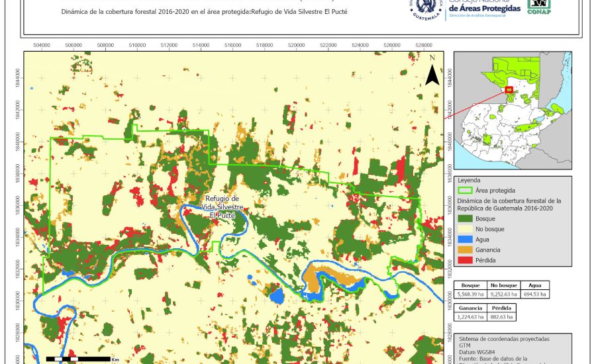This screenshot has height=364, width=596.
Task: Click the Refugio de Vida Silvestre map label
Action: tap(223, 207)
